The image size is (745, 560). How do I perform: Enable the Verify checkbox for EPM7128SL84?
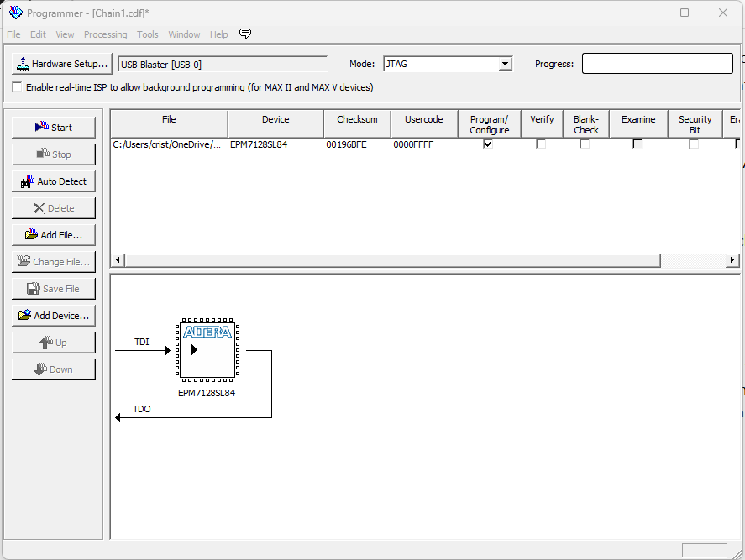click(541, 144)
